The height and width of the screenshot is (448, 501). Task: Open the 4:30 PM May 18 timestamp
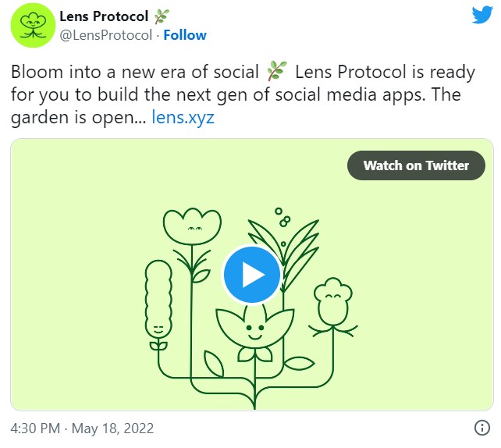pyautogui.click(x=83, y=428)
